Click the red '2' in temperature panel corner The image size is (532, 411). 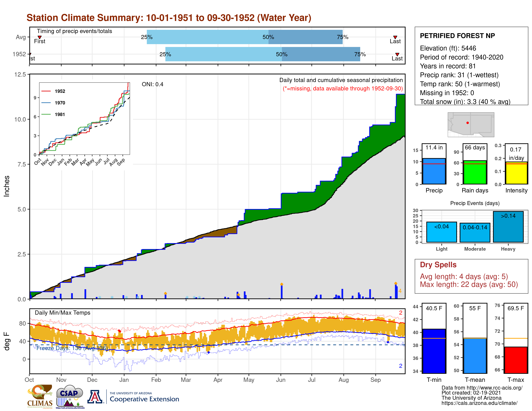pyautogui.click(x=400, y=313)
